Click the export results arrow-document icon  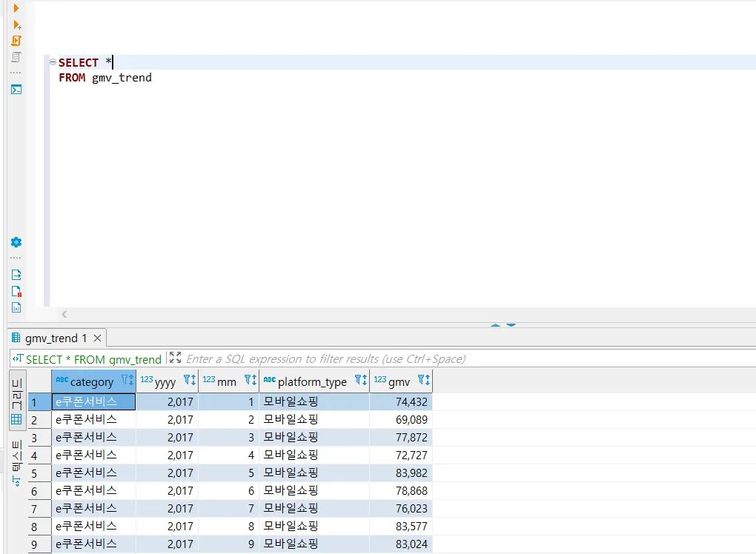[x=16, y=275]
